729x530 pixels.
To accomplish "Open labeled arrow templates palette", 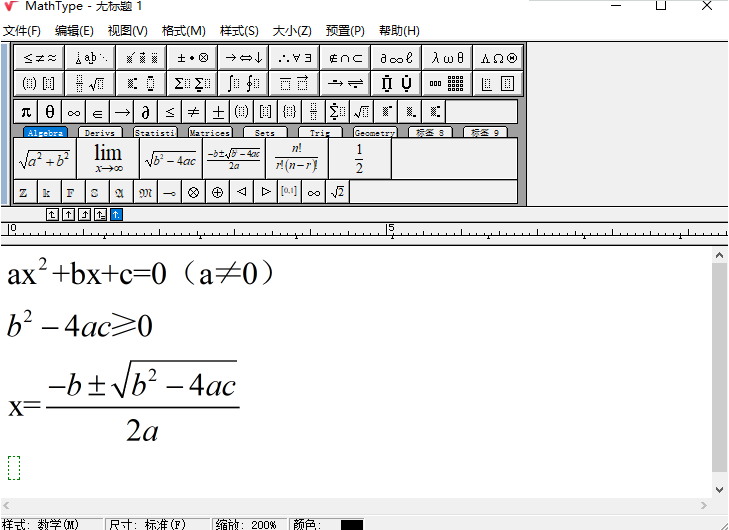I will pos(345,84).
